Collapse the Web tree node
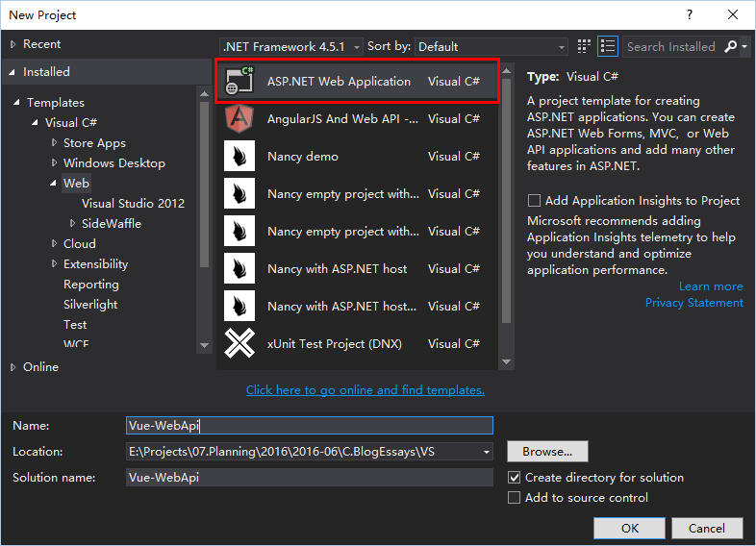 [53, 184]
